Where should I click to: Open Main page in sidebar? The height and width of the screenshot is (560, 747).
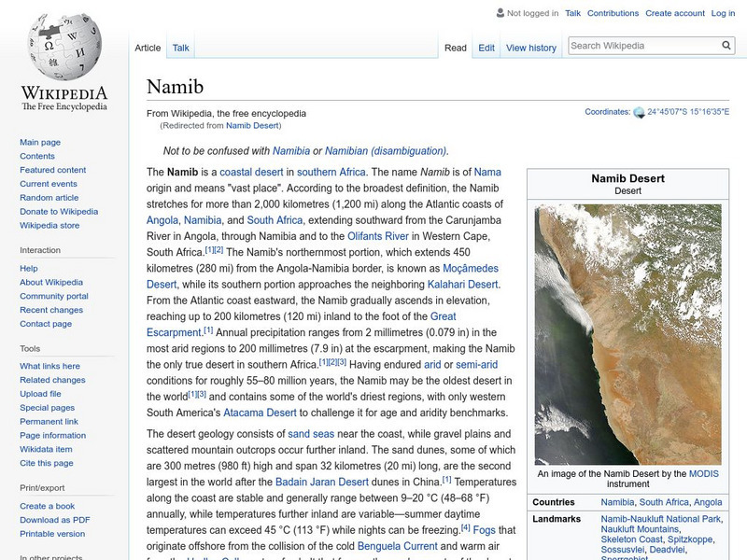40,142
